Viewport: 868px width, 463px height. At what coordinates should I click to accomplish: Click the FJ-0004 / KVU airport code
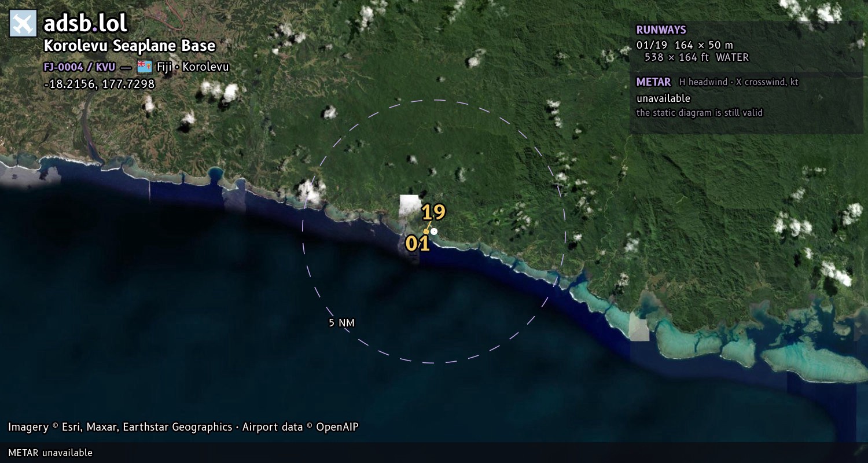click(79, 67)
